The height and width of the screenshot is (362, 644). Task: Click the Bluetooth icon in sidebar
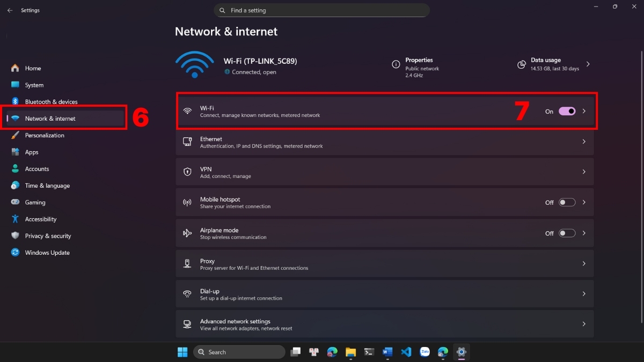(x=15, y=101)
